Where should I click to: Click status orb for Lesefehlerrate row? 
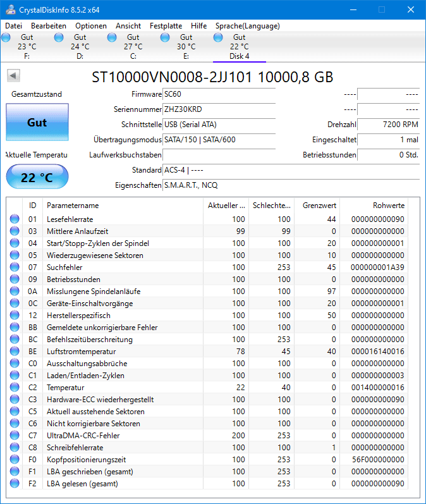pyautogui.click(x=15, y=219)
